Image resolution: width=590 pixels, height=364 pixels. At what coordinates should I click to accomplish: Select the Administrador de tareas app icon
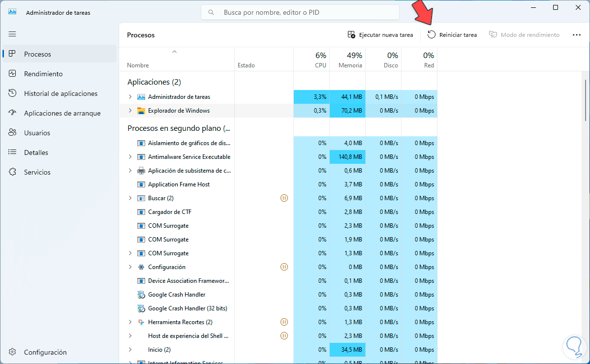(141, 96)
